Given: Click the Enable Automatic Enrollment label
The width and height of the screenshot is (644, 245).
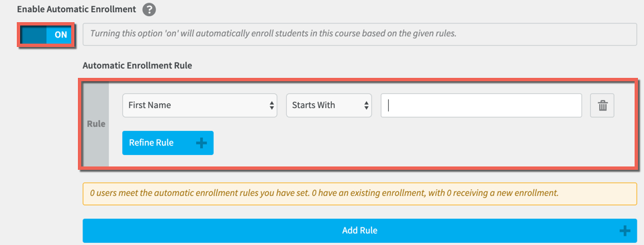Looking at the screenshot, I should pyautogui.click(x=77, y=9).
